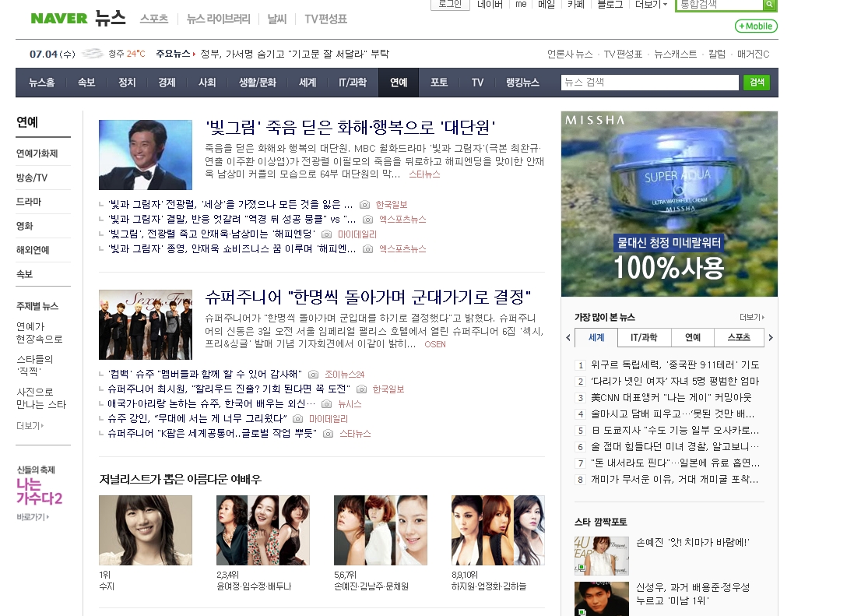
Task: Click '개미가 무서운 이유' ranked news item
Action: 675,479
